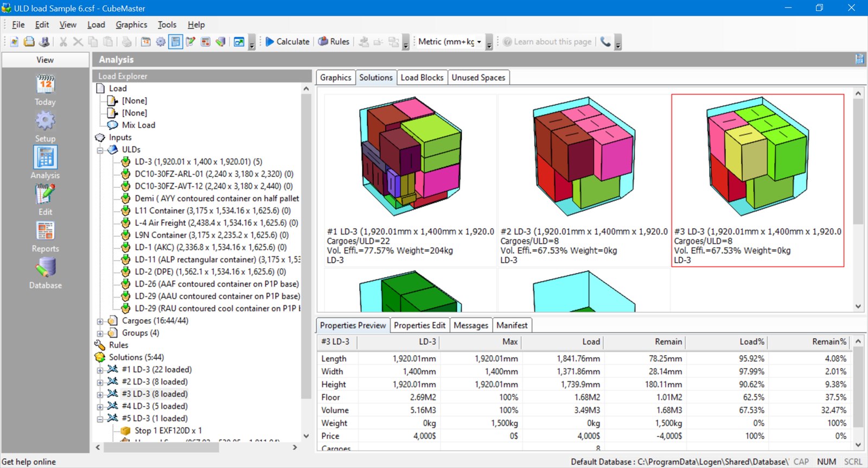Click the Print toolbar icon
Image resolution: width=868 pixels, height=468 pixels.
(x=126, y=42)
